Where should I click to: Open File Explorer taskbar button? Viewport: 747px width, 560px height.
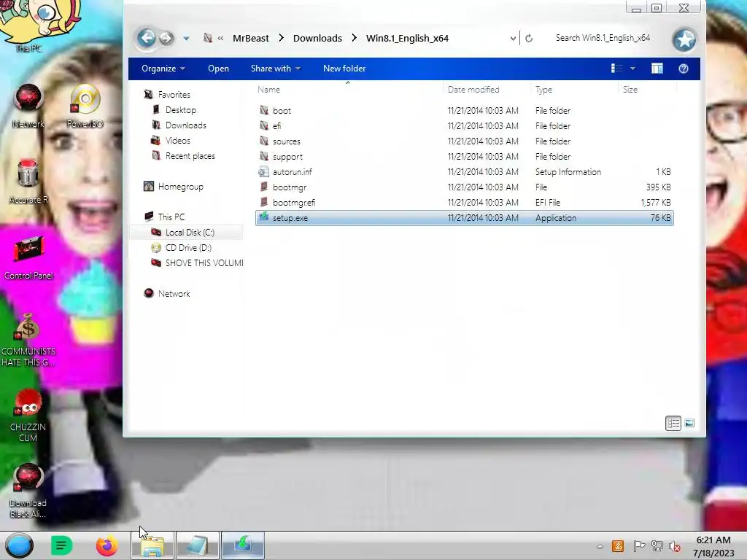(x=153, y=545)
